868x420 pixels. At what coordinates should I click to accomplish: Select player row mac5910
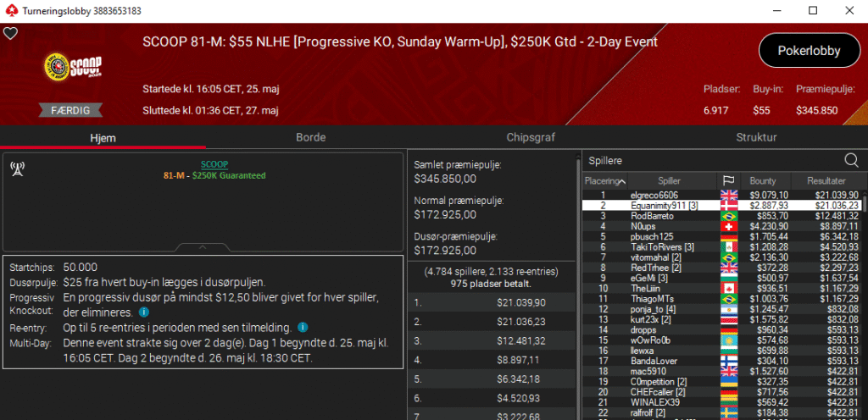(722, 372)
